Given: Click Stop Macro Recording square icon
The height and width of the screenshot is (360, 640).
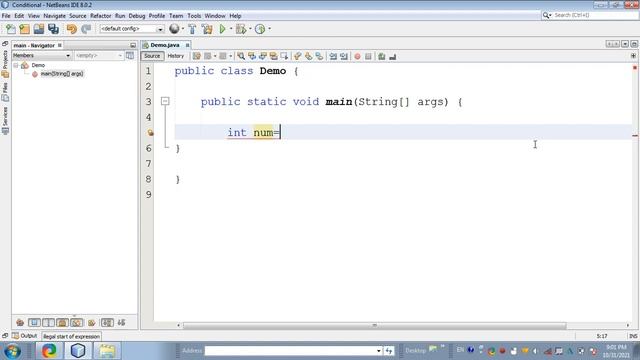Looking at the screenshot, I should click(368, 56).
